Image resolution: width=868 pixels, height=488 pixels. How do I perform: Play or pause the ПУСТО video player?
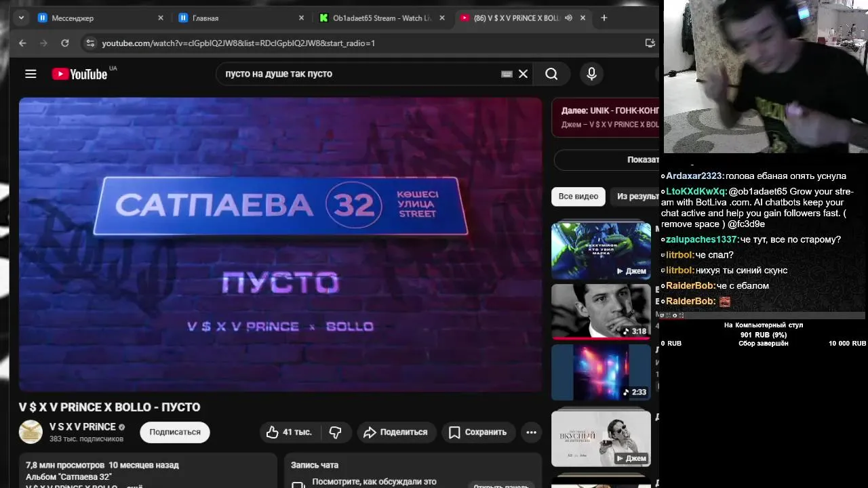tap(281, 245)
